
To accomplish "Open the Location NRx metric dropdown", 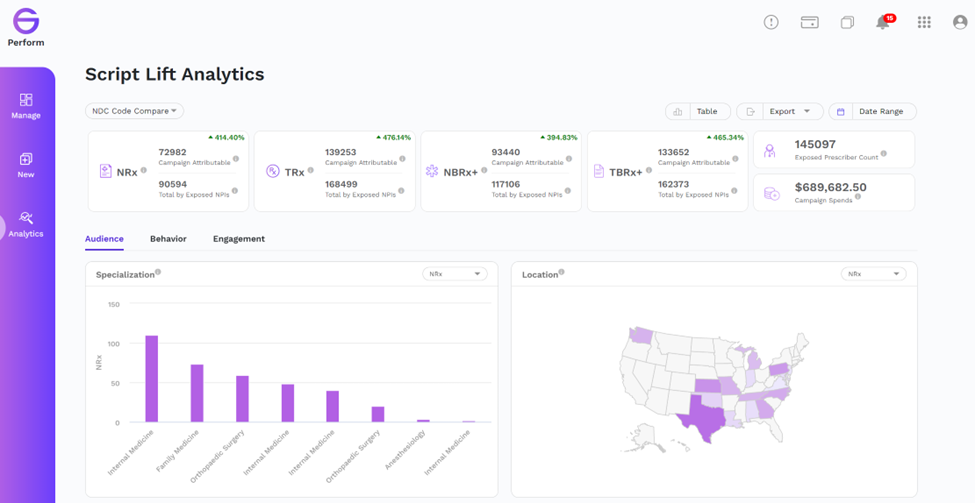I will [x=874, y=274].
